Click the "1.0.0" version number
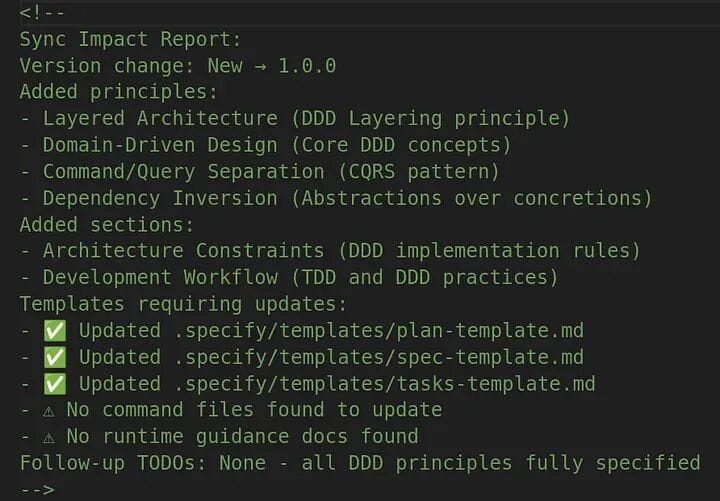The height and width of the screenshot is (501, 720). [307, 66]
